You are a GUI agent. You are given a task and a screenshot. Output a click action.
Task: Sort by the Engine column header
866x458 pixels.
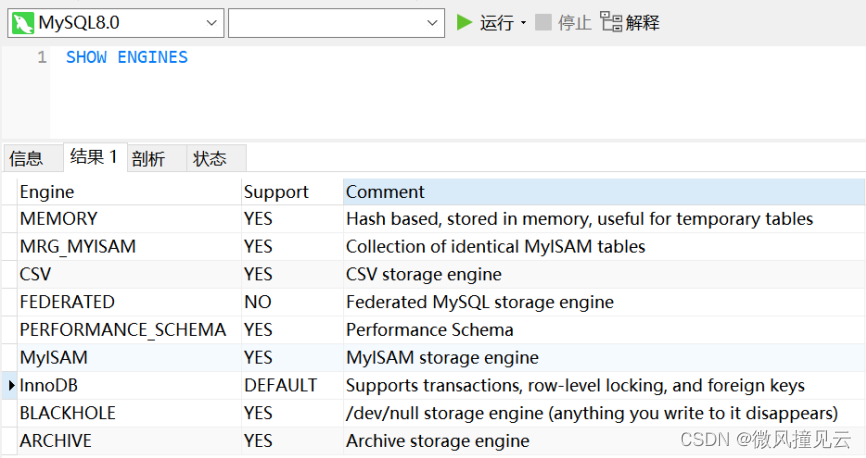point(129,192)
